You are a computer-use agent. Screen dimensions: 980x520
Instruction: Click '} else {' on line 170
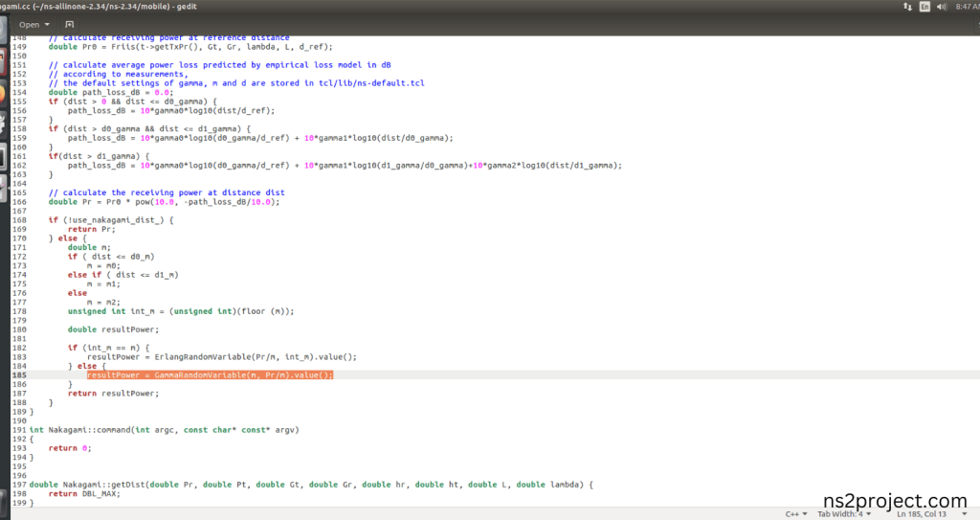68,238
